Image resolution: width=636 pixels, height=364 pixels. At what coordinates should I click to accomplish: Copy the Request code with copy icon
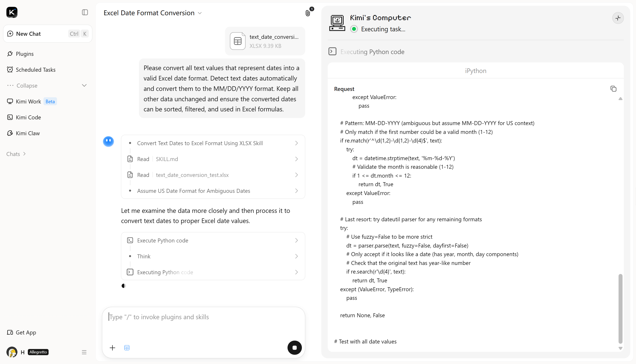613,89
